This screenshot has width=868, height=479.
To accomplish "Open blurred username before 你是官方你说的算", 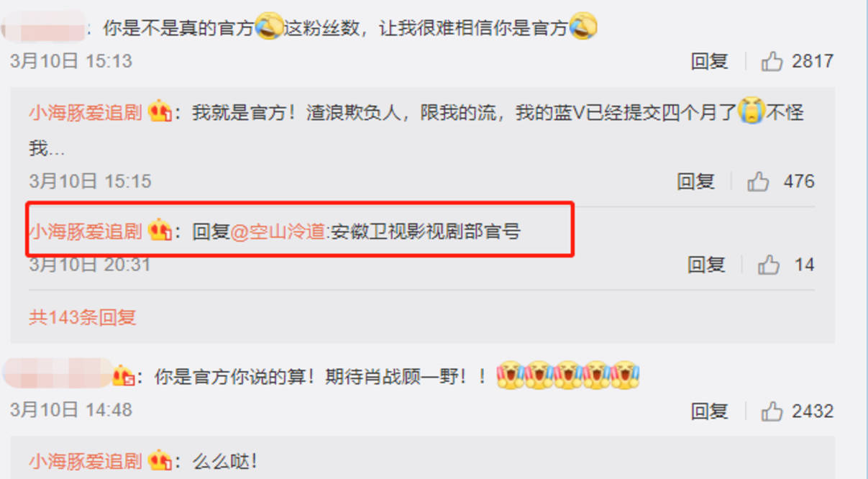I will 56,375.
